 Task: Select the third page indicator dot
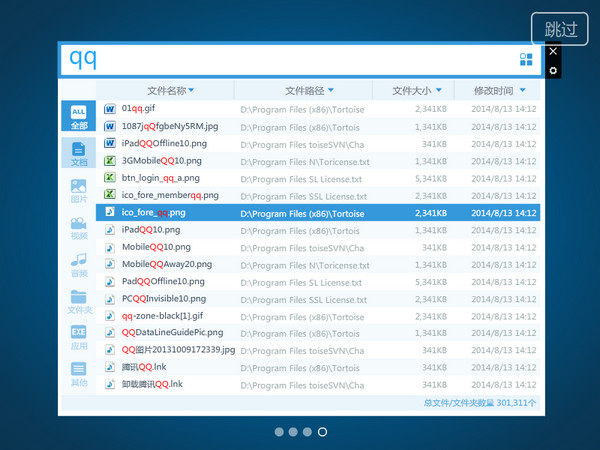(x=307, y=432)
